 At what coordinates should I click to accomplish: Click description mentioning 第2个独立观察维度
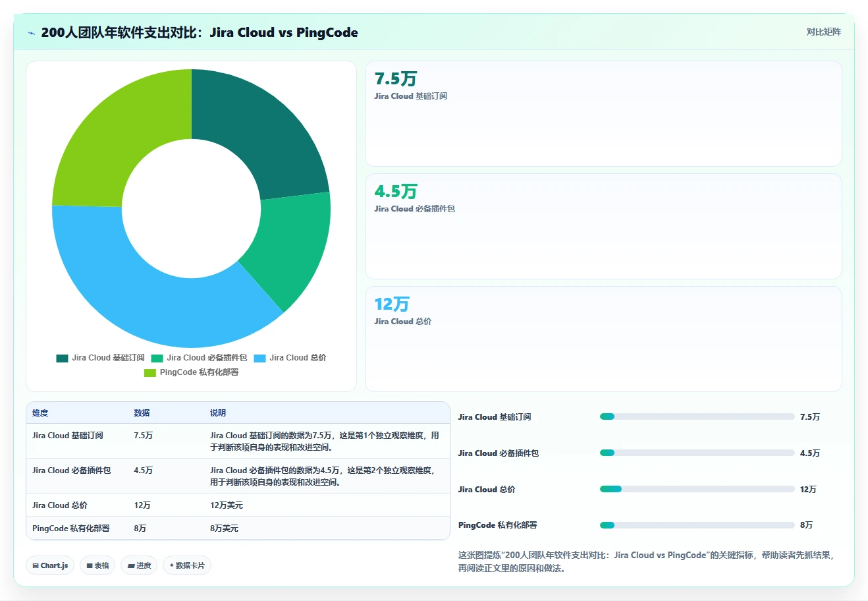(x=323, y=476)
